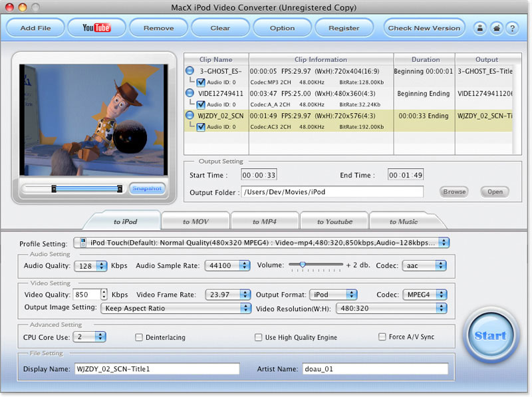The height and width of the screenshot is (397, 532).
Task: Open the Option button
Action: tap(282, 28)
